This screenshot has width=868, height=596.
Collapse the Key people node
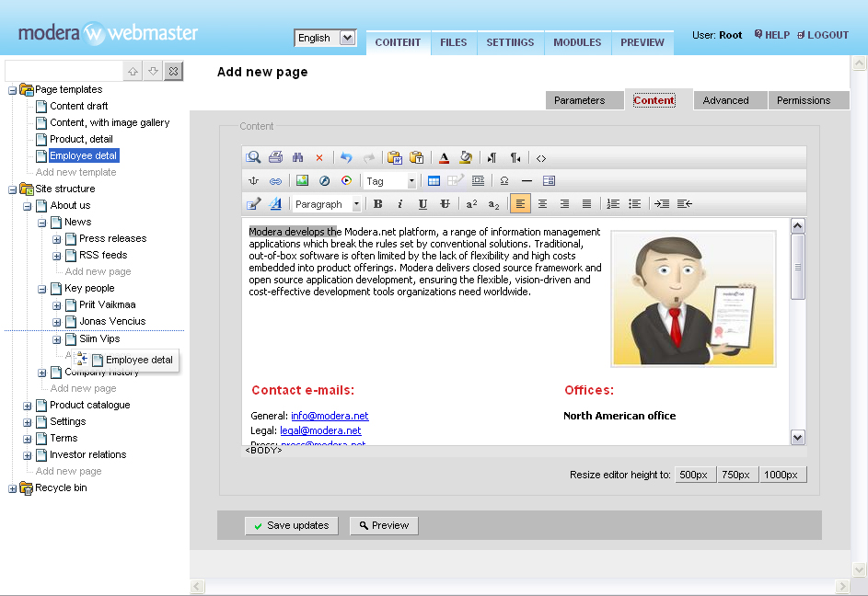pos(42,290)
